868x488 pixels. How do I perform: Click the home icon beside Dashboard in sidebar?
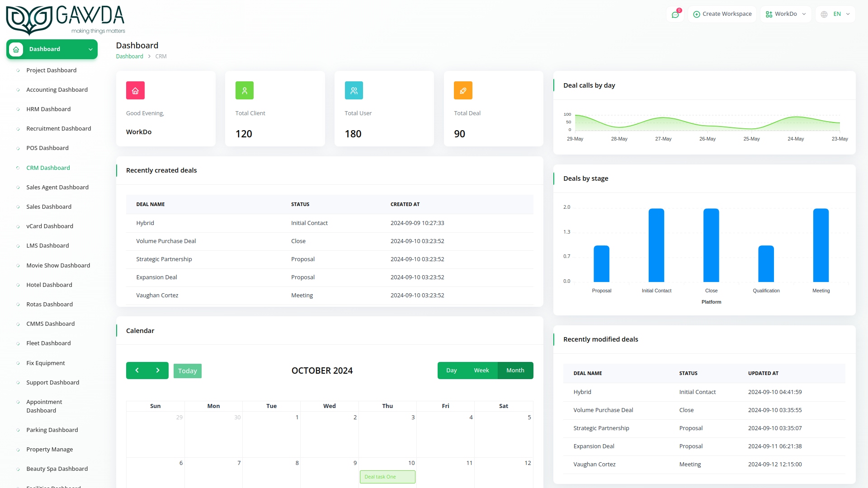click(16, 49)
